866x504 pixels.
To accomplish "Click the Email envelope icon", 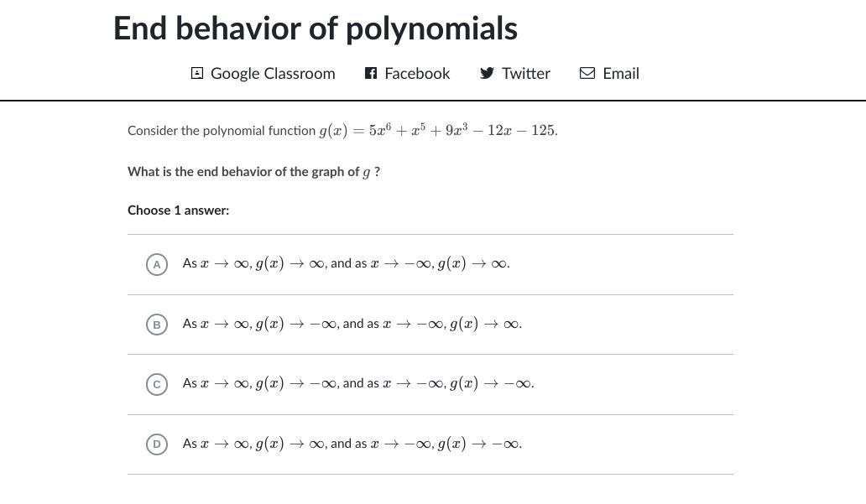I will [587, 74].
